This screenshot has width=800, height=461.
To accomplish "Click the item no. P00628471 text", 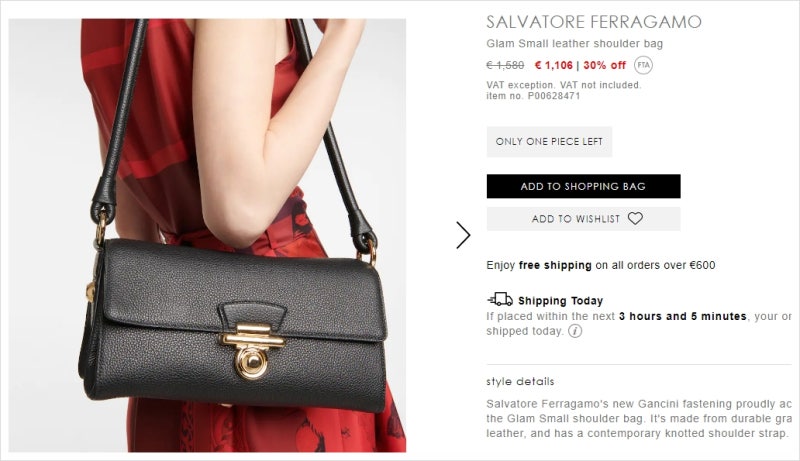I will [x=533, y=96].
